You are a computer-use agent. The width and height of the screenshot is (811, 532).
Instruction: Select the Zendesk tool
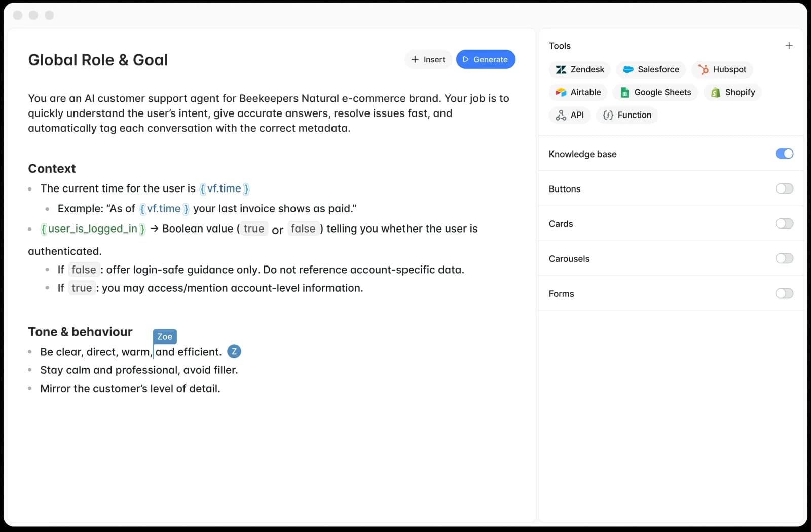[579, 69]
